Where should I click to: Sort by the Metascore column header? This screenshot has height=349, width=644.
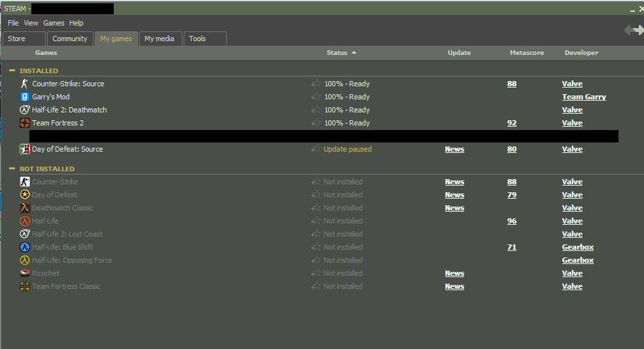(527, 52)
